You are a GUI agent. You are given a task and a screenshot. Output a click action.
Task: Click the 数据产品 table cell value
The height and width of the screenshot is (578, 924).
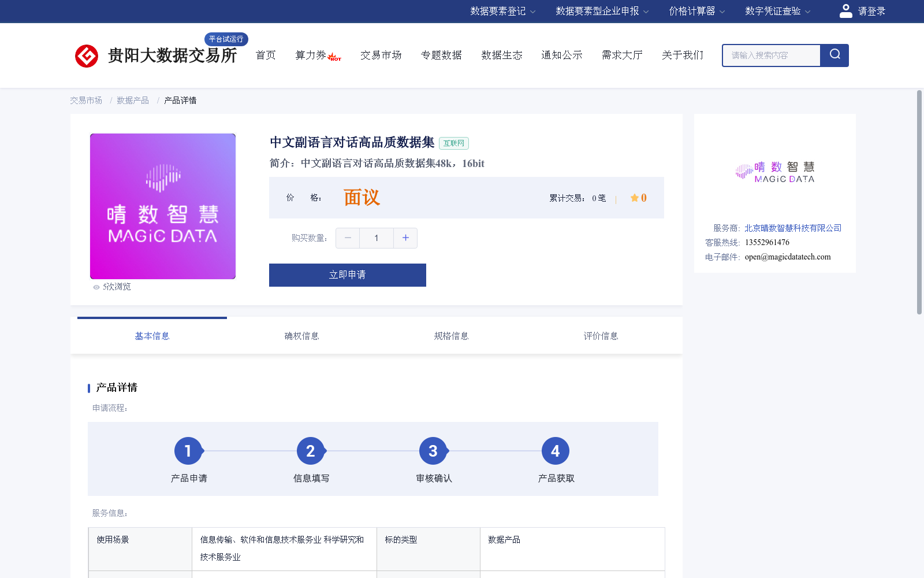coord(572,549)
